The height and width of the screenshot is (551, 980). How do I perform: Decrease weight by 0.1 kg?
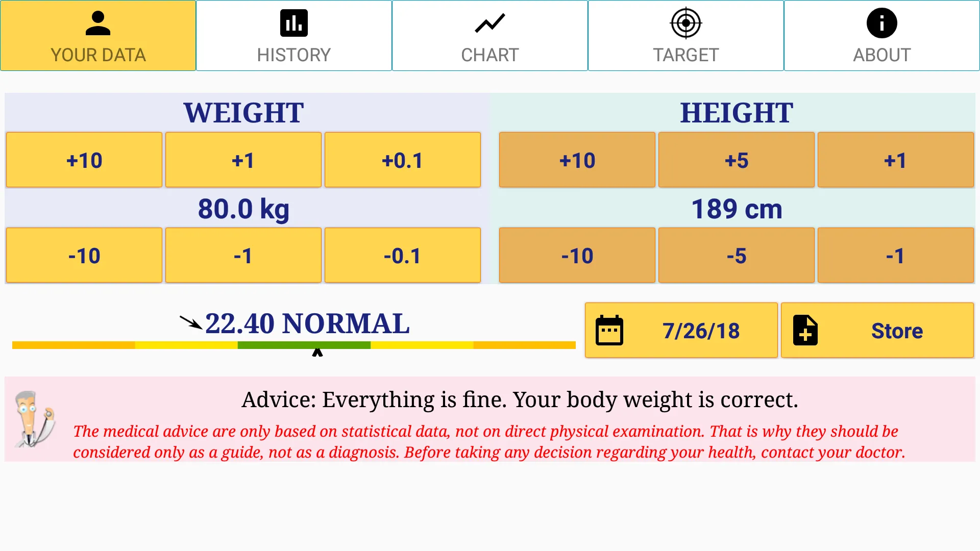[403, 255]
